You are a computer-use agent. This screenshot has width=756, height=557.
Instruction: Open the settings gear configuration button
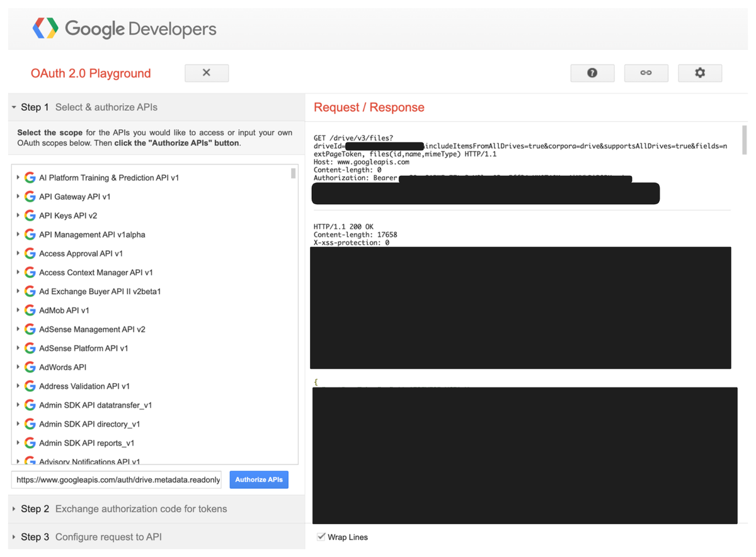[x=700, y=73]
